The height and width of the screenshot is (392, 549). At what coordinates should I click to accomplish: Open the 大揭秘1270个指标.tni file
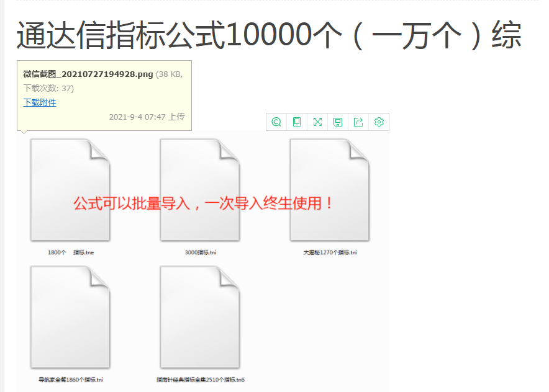point(329,189)
